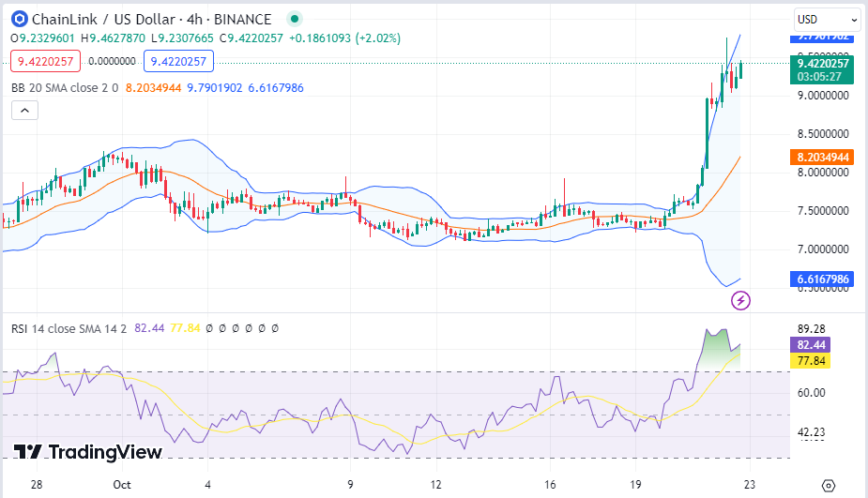The height and width of the screenshot is (498, 868).
Task: Click the orange BB basis value 8.2034944
Action: 153,87
